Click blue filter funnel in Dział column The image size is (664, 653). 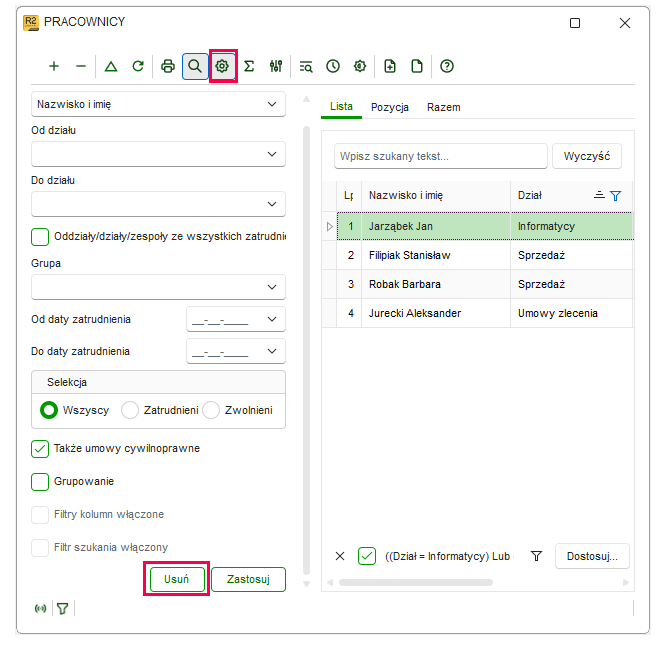click(x=615, y=196)
